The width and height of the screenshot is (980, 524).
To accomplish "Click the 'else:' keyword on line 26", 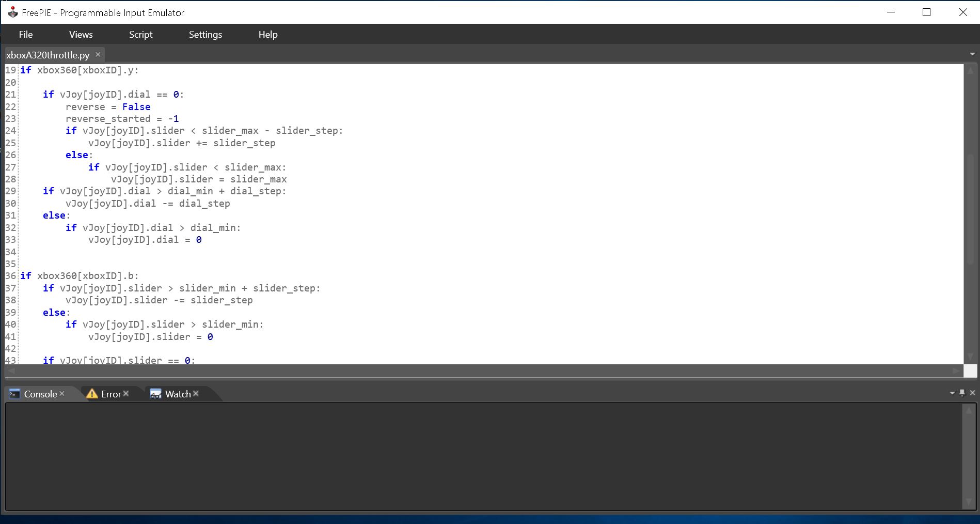I will (x=79, y=155).
